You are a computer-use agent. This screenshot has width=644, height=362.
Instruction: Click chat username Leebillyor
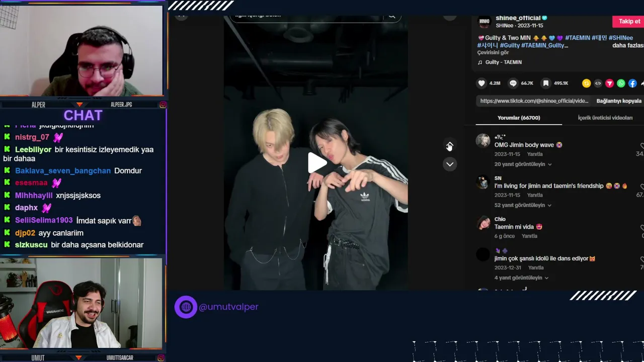click(33, 149)
